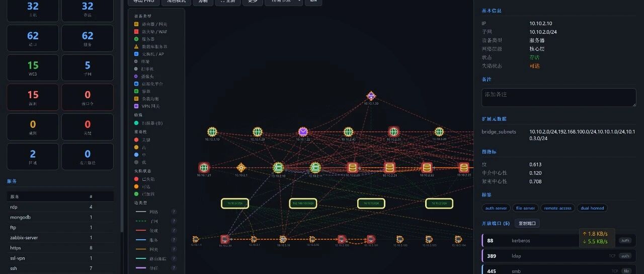Select subnet box 192.168.100.0/24
This screenshot has width=644, height=274.
303,203
